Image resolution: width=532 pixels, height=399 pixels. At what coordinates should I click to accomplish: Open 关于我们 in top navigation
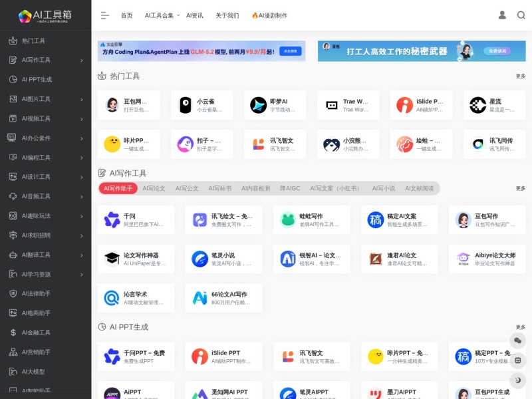click(x=227, y=15)
